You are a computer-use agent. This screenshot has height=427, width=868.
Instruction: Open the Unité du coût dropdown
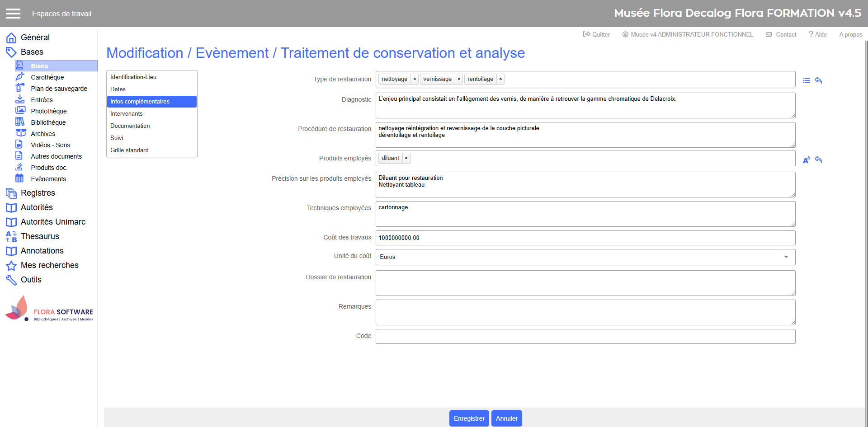pos(585,257)
